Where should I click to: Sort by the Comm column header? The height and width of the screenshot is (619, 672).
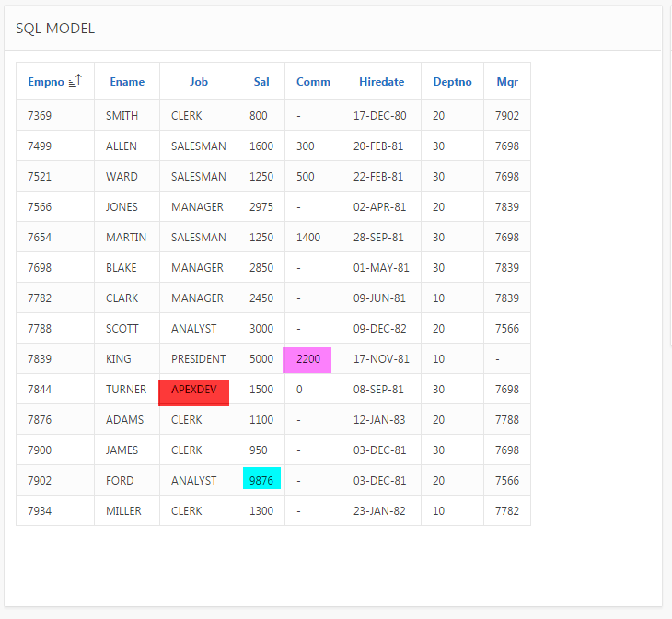click(x=313, y=82)
